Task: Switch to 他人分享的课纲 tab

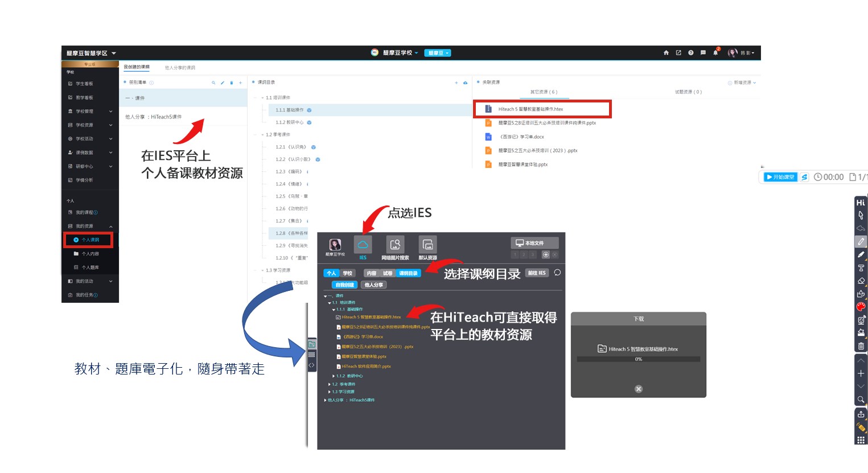Action: point(180,68)
